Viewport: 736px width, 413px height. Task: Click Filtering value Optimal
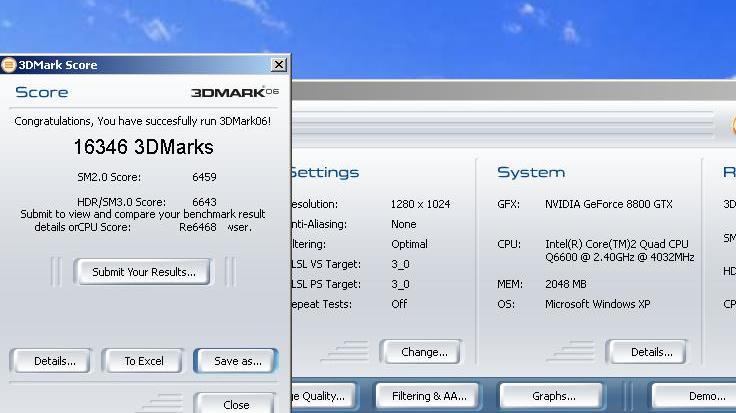click(409, 245)
